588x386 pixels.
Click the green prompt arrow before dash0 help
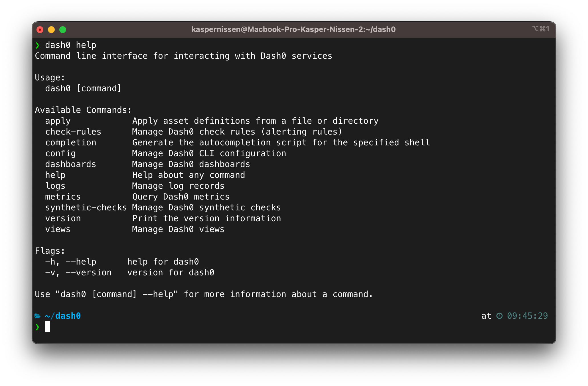coord(37,45)
